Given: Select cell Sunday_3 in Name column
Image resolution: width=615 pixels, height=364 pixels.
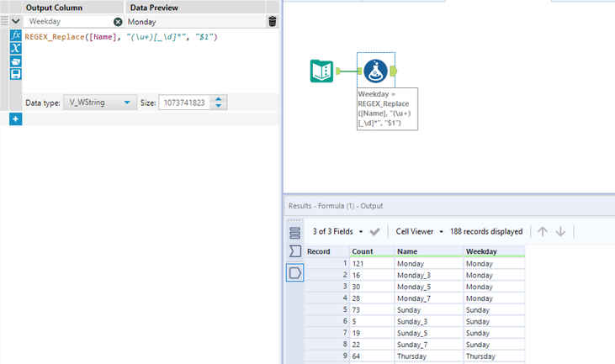Looking at the screenshot, I should point(429,321).
